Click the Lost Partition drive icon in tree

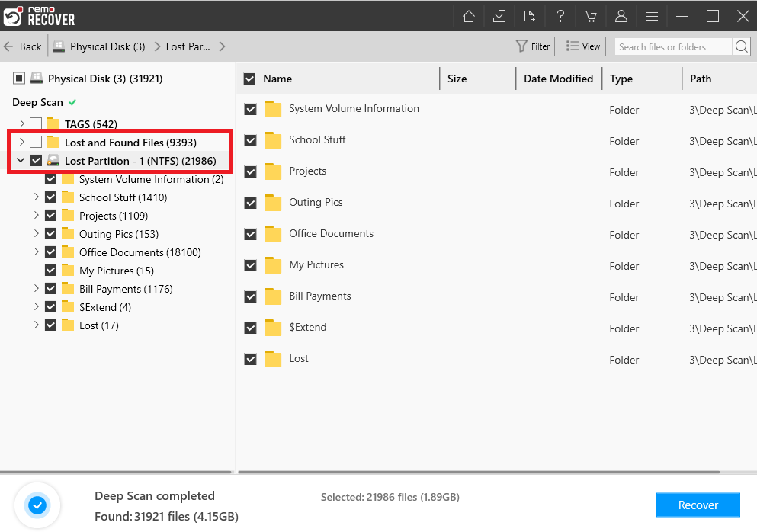(x=53, y=160)
